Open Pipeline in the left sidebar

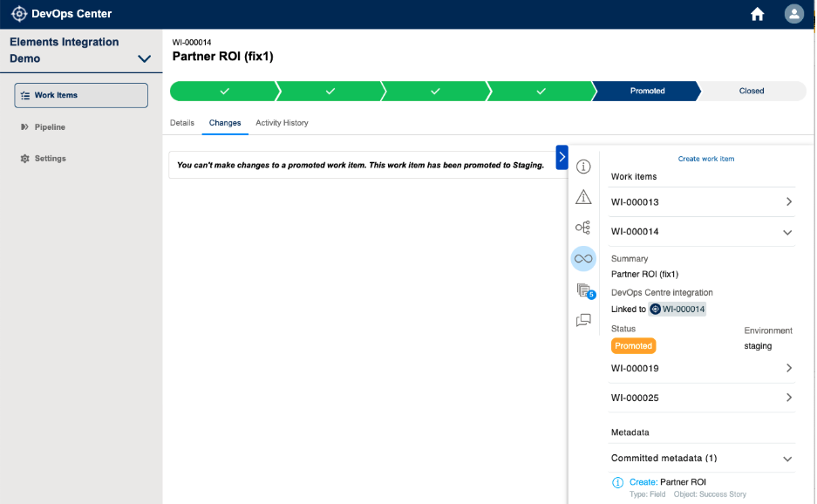point(50,127)
